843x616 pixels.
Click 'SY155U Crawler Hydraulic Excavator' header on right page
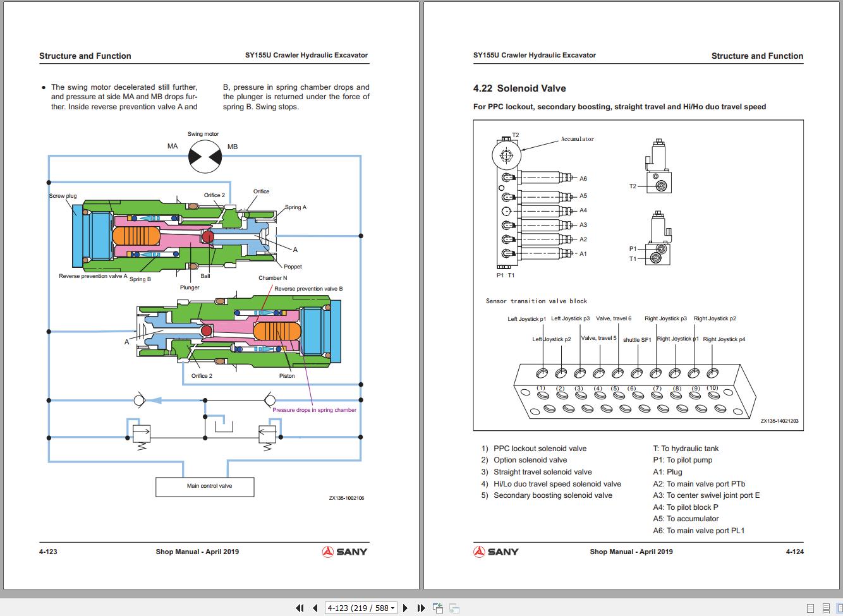[535, 55]
